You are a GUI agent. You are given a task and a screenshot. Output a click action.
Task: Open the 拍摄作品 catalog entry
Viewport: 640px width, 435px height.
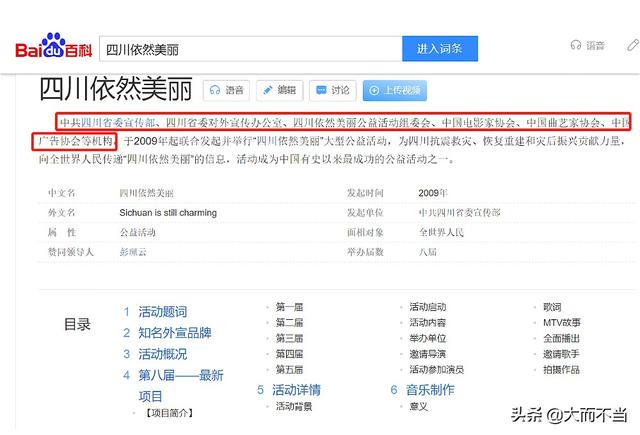point(561,370)
